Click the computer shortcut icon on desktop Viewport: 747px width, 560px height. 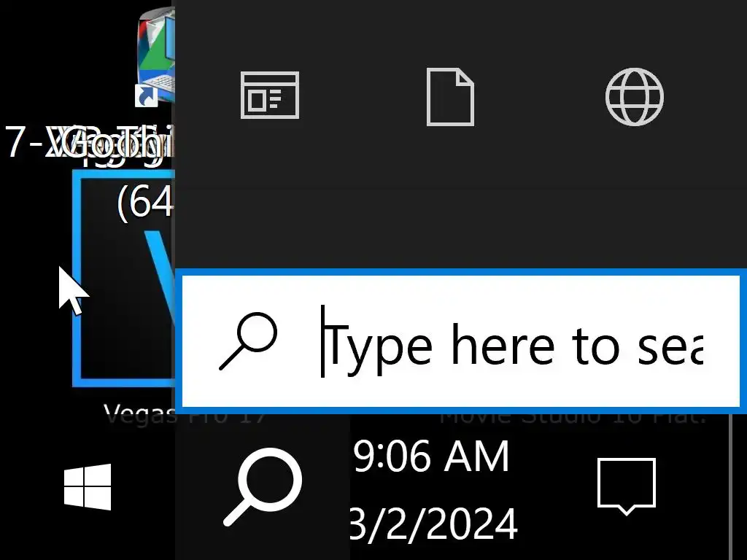click(156, 56)
